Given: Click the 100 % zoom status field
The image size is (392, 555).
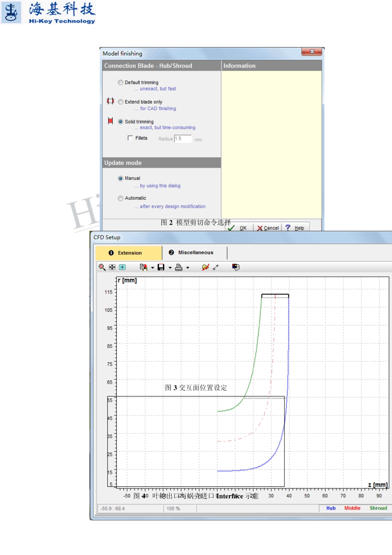Looking at the screenshot, I should point(180,509).
